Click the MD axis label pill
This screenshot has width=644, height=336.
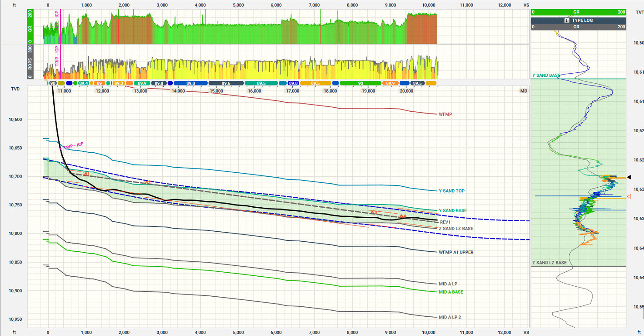click(524, 91)
